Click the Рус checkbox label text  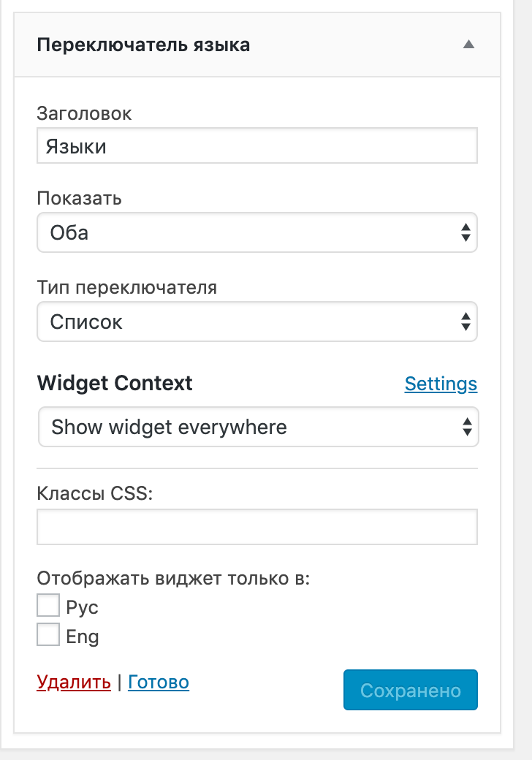click(x=82, y=607)
